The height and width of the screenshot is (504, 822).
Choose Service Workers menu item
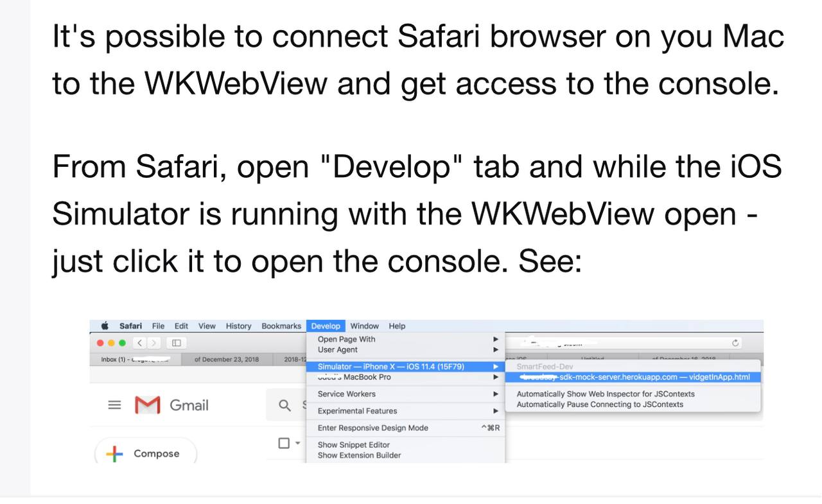pyautogui.click(x=407, y=394)
